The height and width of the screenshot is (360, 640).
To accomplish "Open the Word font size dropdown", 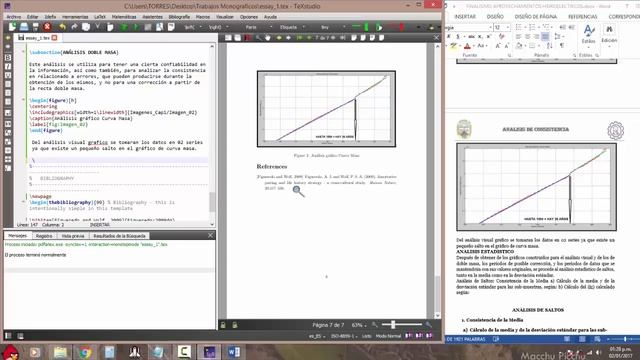I will [507, 27].
